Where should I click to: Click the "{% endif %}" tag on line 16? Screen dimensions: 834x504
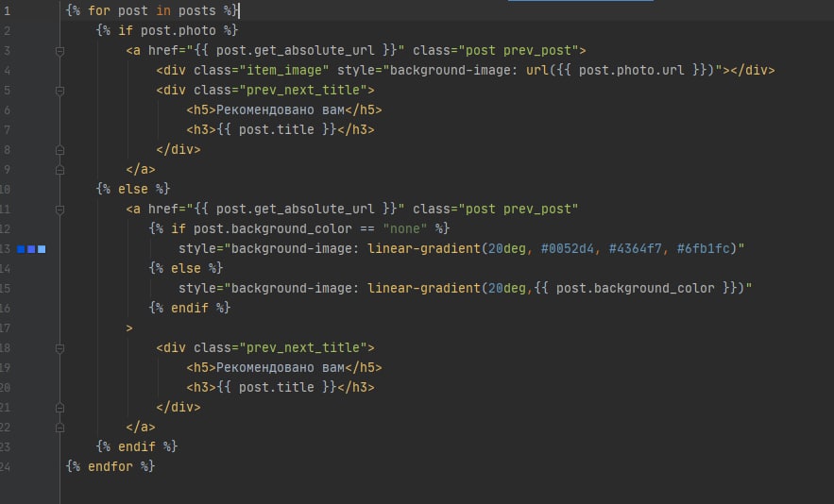click(x=189, y=309)
